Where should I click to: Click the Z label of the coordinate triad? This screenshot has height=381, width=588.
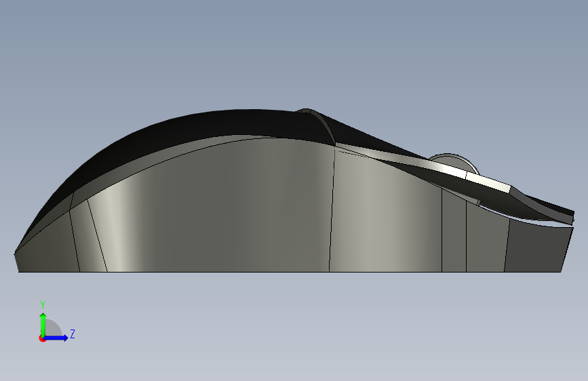pos(73,334)
